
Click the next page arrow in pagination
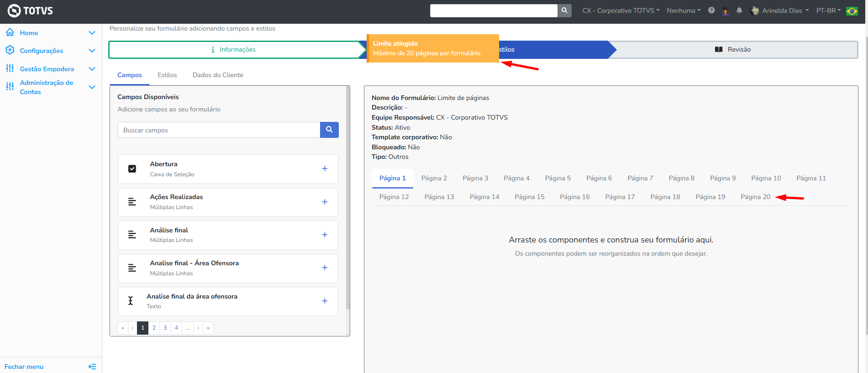coord(198,328)
